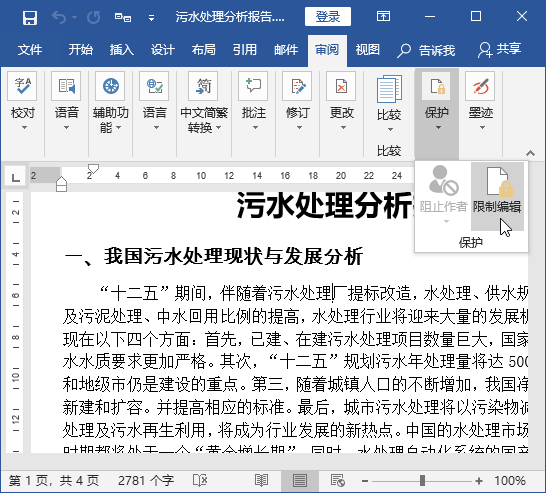Switch to Web Layout view icon

[x=338, y=481]
